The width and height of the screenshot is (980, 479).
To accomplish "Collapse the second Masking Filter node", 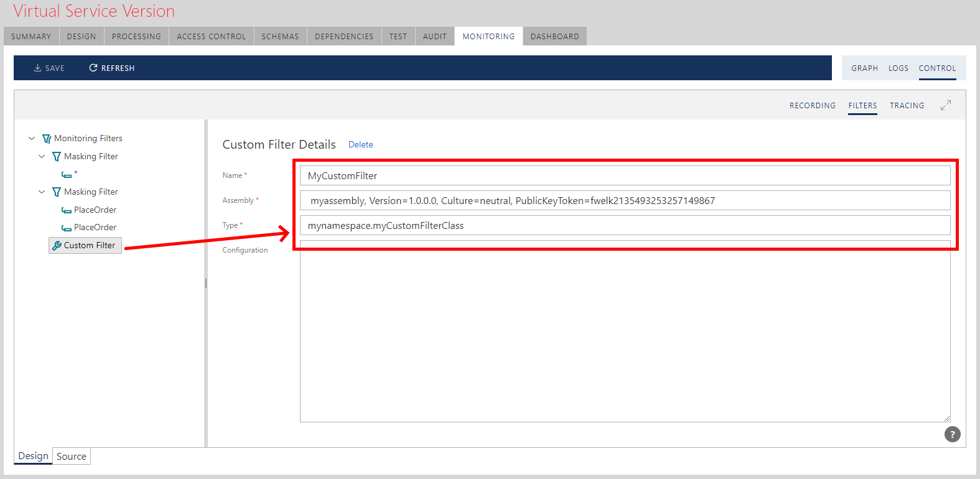I will pos(42,192).
